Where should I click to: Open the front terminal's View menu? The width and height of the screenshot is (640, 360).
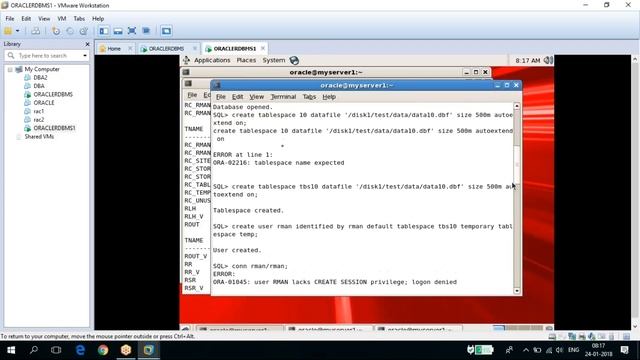coord(256,97)
